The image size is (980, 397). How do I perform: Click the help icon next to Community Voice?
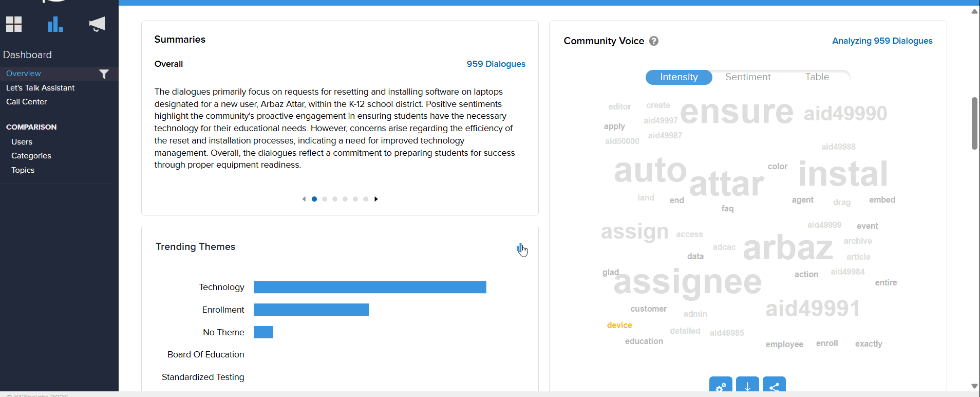(654, 41)
